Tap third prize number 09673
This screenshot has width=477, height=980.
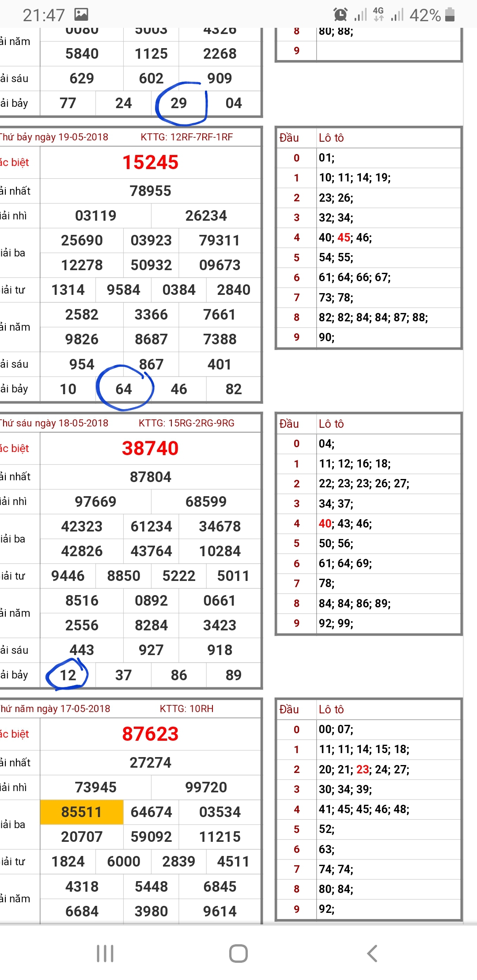tap(220, 265)
